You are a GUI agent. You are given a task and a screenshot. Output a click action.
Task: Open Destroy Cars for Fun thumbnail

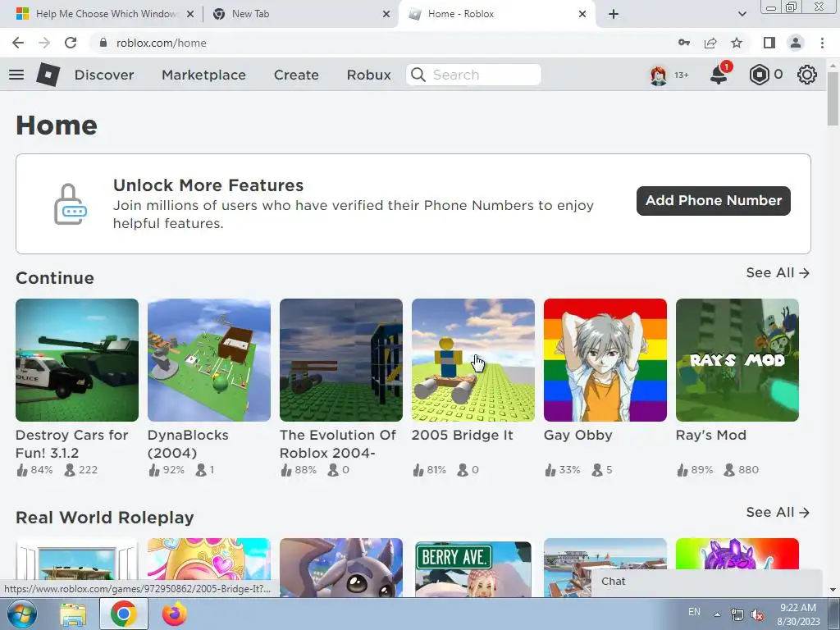click(x=77, y=360)
